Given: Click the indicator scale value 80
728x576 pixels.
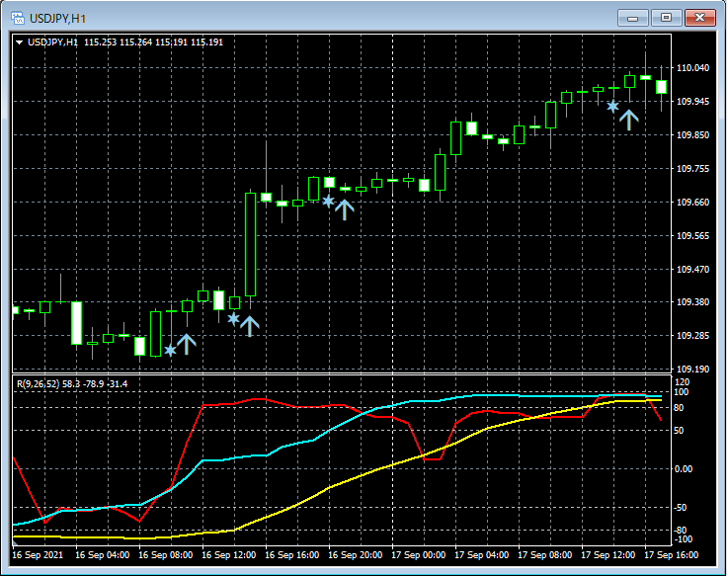Looking at the screenshot, I should coord(679,408).
